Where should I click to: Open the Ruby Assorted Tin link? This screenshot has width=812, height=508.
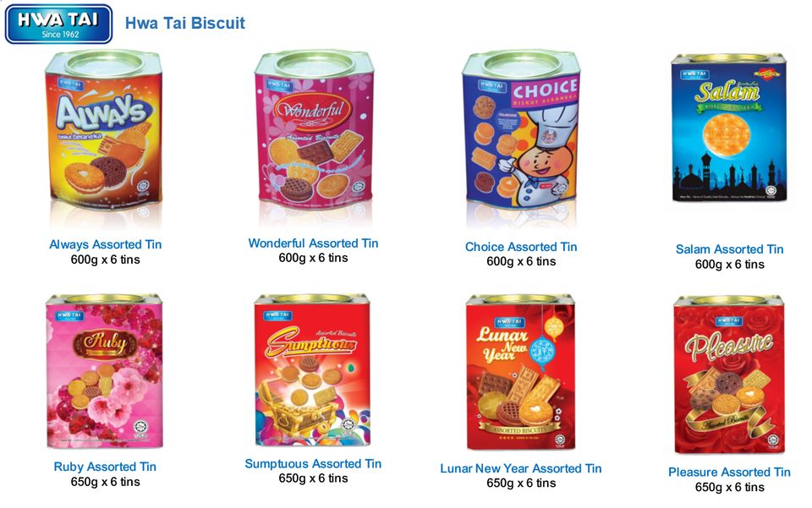pos(105,467)
